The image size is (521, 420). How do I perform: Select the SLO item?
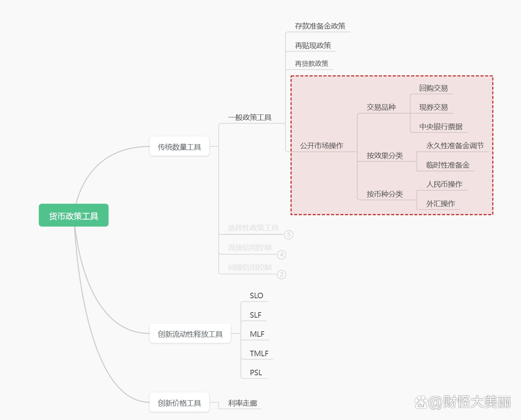(x=256, y=296)
